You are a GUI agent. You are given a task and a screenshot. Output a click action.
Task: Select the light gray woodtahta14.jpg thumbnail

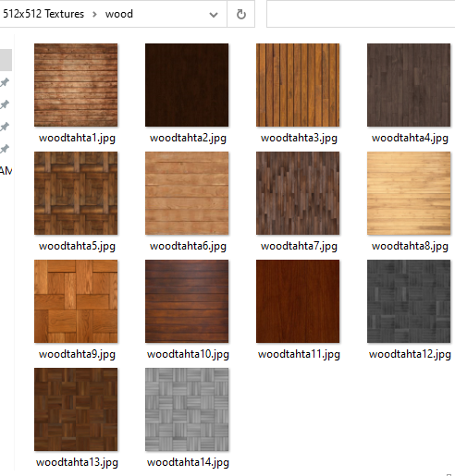[x=187, y=409]
